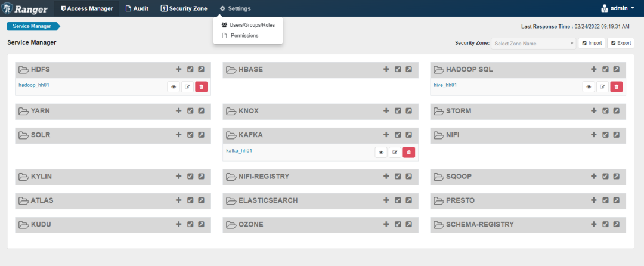Add a new KAFKA service
The height and width of the screenshot is (266, 644).
386,135
